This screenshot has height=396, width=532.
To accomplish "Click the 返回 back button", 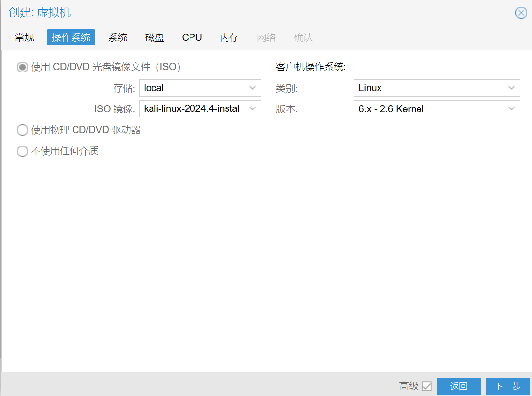I will tap(459, 386).
